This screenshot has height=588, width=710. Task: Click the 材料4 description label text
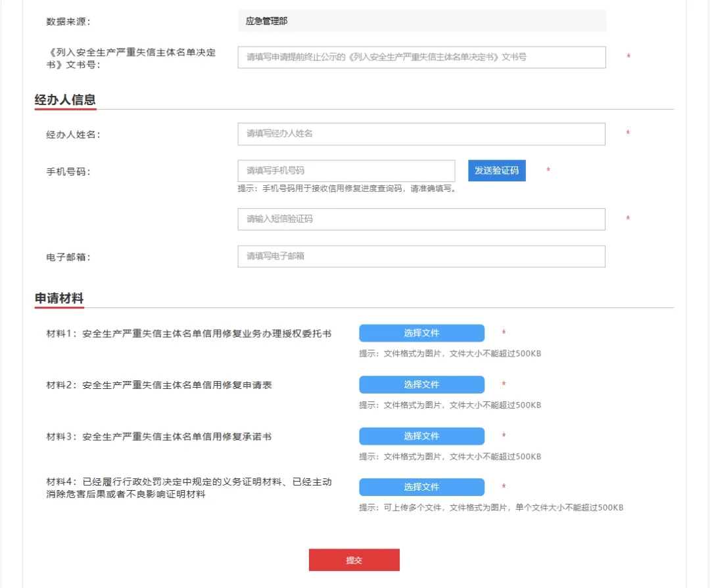189,488
